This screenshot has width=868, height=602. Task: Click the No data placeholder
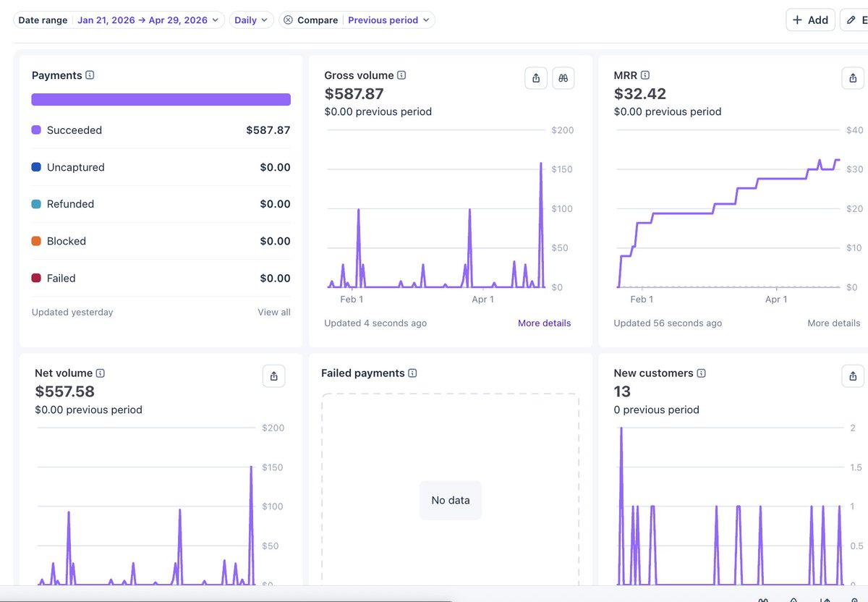coord(451,500)
